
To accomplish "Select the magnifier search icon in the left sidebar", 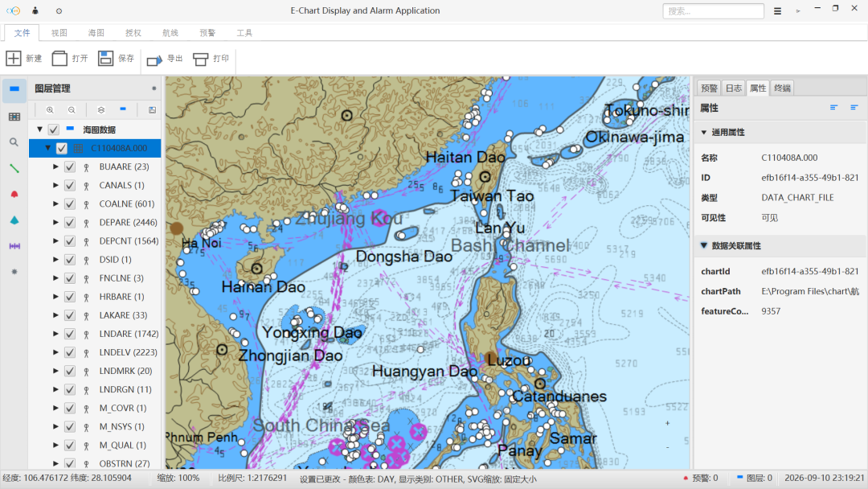I will point(14,142).
